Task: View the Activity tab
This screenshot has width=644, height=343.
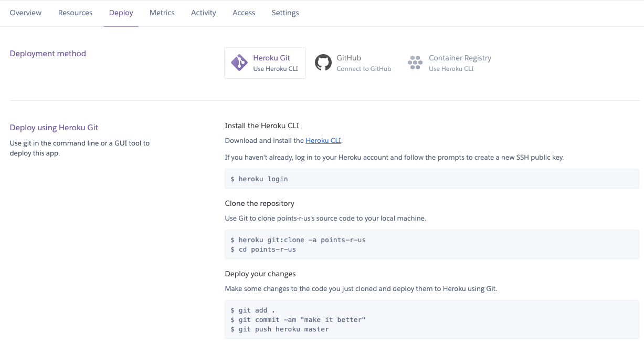Action: [203, 13]
